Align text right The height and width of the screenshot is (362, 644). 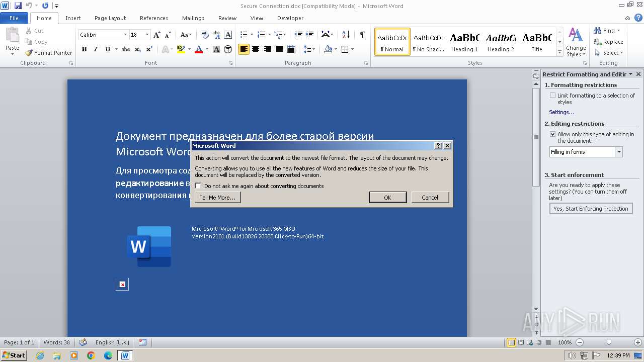[268, 49]
